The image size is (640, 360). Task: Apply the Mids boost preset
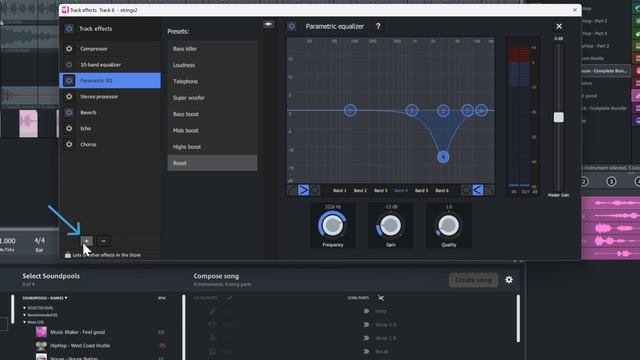(212, 130)
